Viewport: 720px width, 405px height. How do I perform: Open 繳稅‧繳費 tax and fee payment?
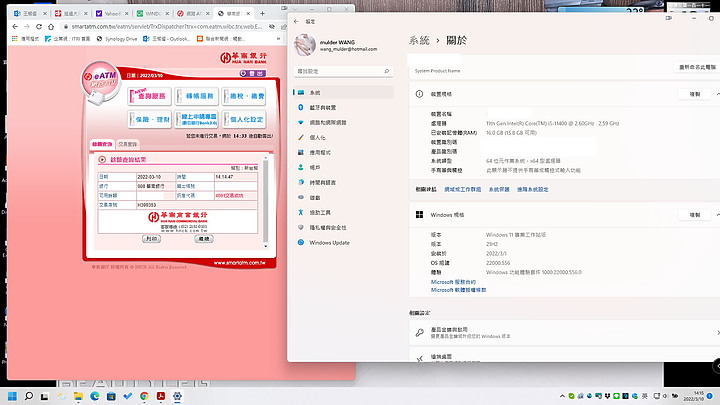tap(244, 96)
